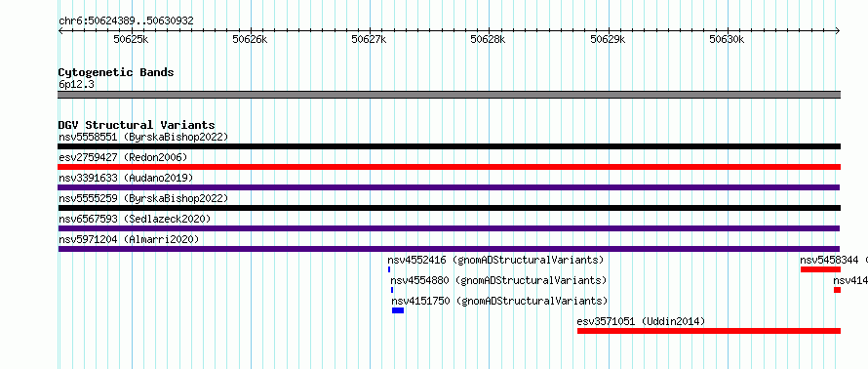Click the right arrowhead of the ruler

click(838, 30)
